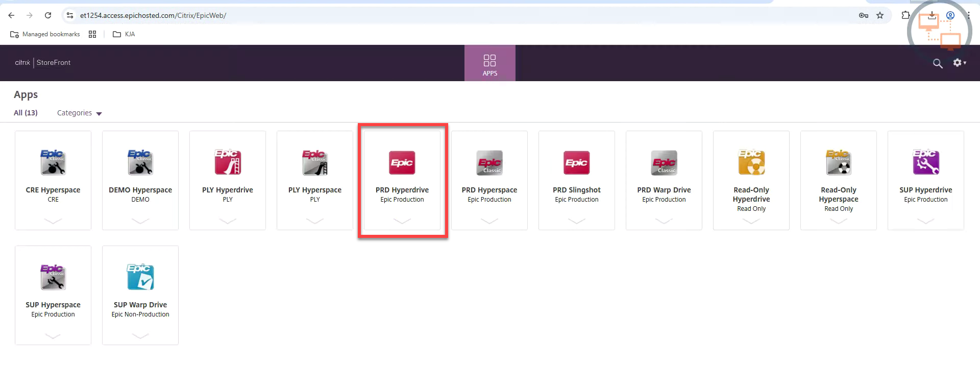Expand details for SUP Hyperdrive
The height and width of the screenshot is (390, 980).
pyautogui.click(x=926, y=221)
